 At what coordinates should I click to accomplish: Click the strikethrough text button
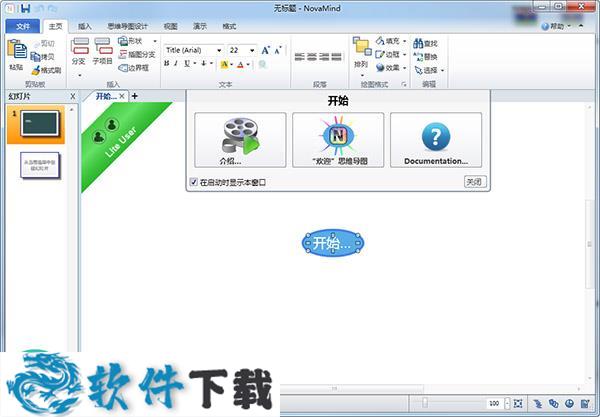click(x=204, y=64)
